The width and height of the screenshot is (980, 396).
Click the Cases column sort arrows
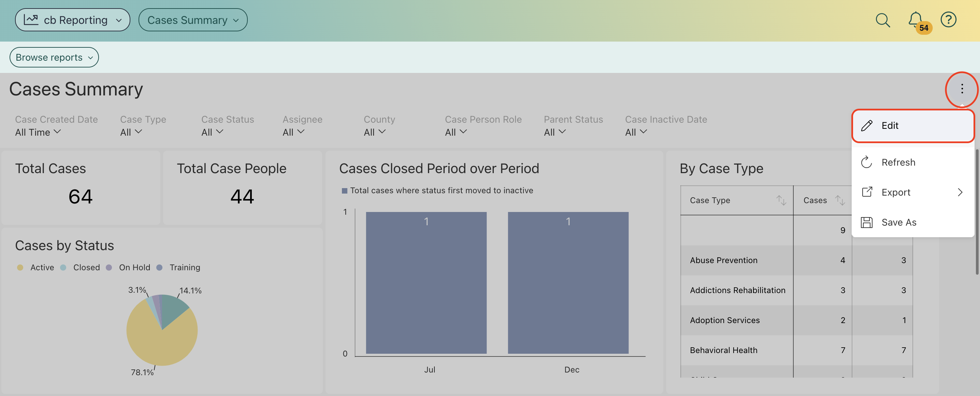click(x=840, y=200)
